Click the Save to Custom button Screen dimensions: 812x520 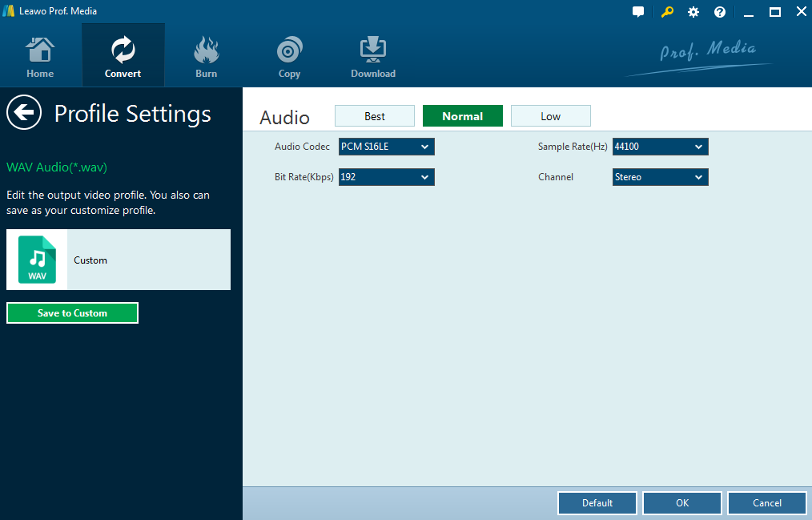click(x=72, y=313)
